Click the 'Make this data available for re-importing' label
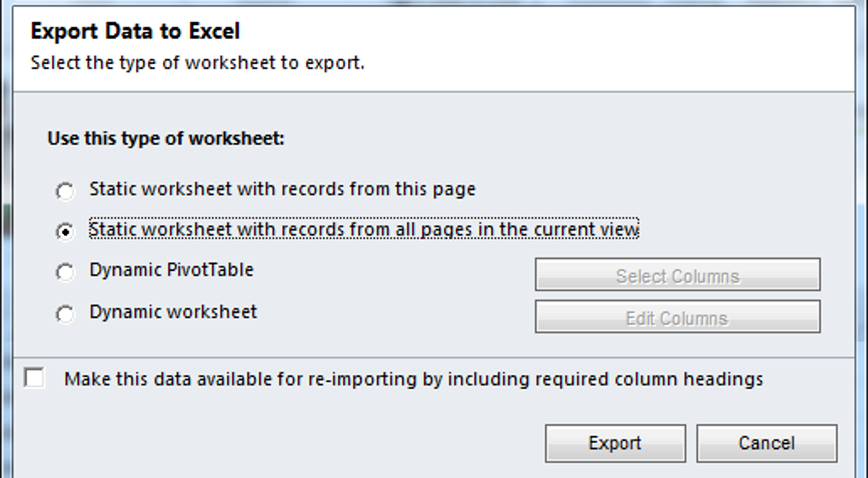868x478 pixels. tap(413, 379)
